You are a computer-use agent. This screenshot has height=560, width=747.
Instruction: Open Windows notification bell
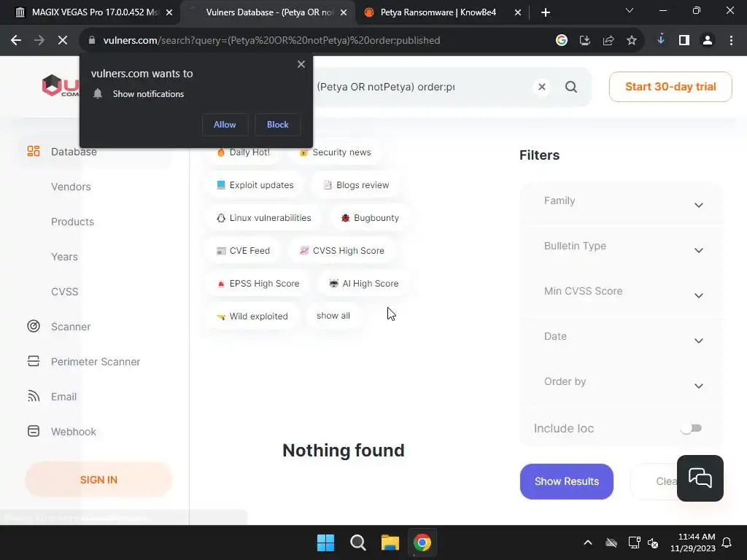click(727, 542)
